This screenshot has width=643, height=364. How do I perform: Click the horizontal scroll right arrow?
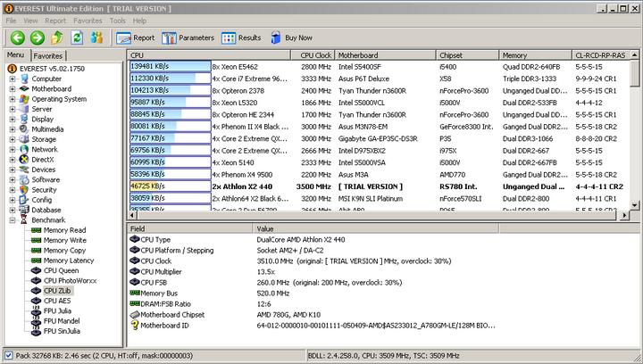tap(624, 215)
